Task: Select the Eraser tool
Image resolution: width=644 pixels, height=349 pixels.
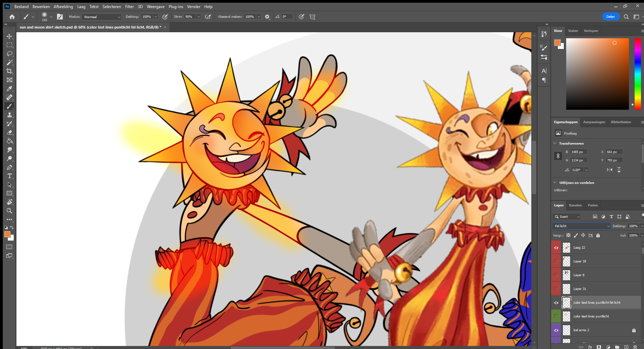Action: pyautogui.click(x=9, y=132)
